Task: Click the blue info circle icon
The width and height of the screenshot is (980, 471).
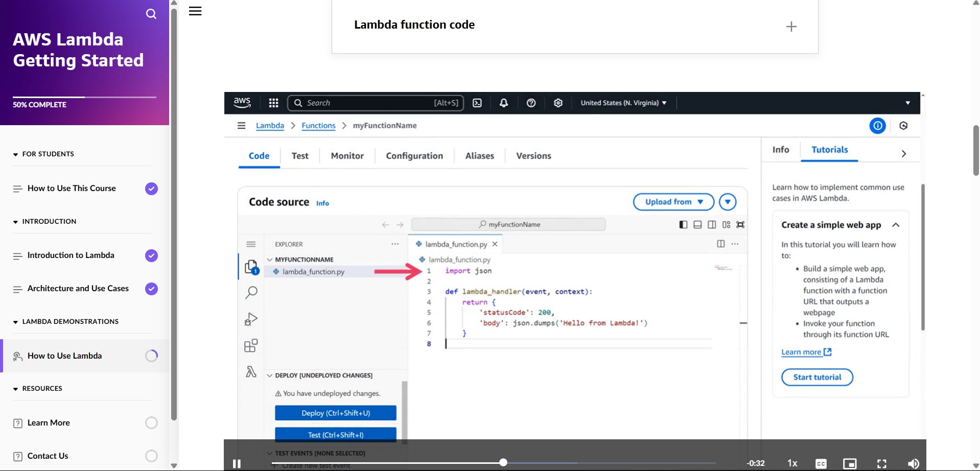Action: [x=877, y=126]
